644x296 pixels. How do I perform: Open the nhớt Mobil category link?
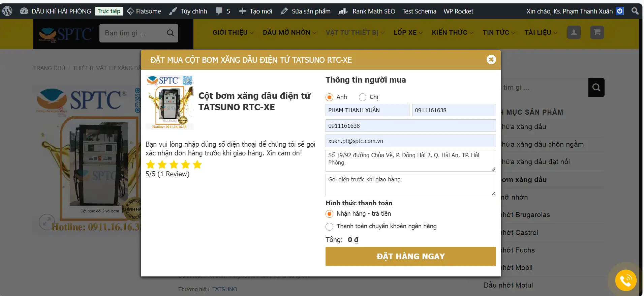tap(517, 268)
